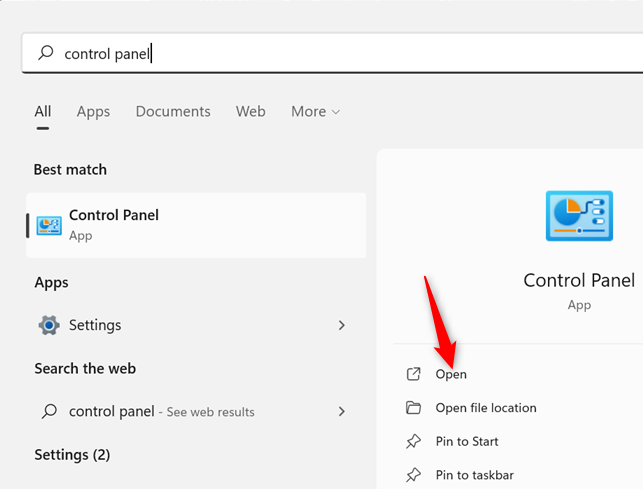Click the web search magnifier icon

tap(48, 411)
